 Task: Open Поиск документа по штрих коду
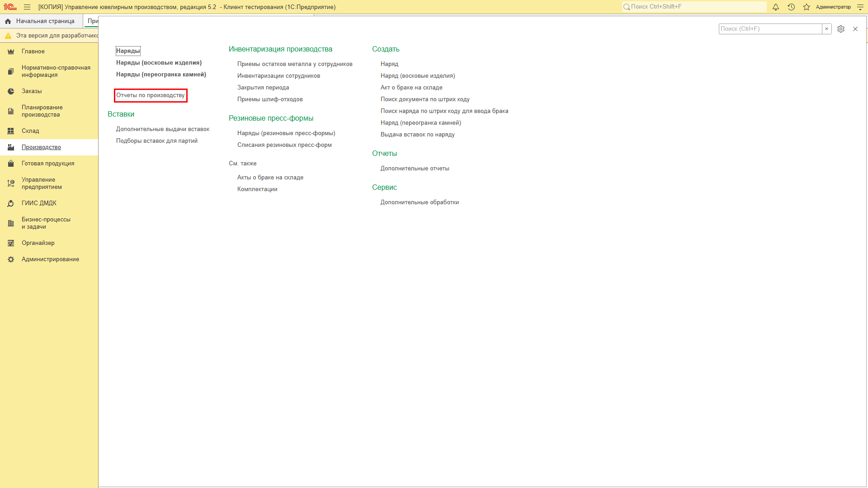(x=425, y=99)
